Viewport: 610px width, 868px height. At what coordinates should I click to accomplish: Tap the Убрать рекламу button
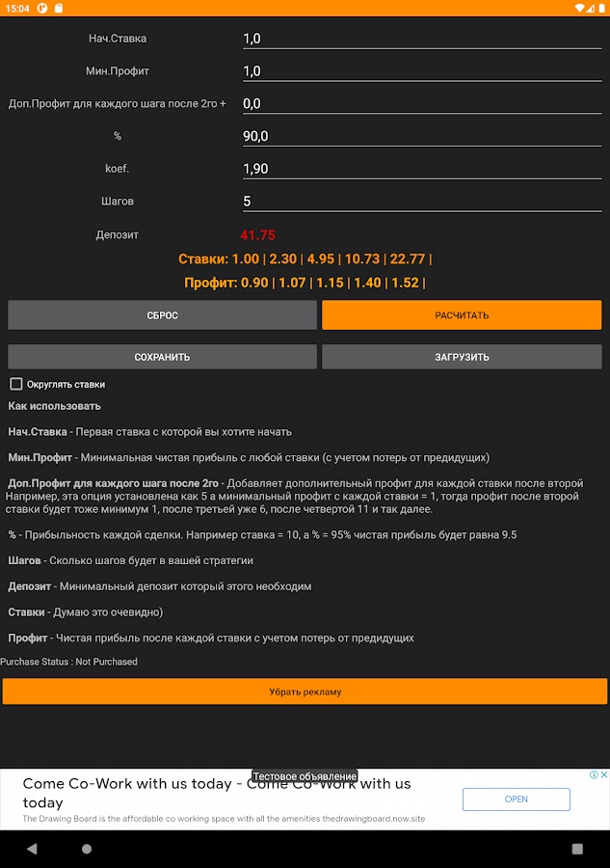click(305, 692)
